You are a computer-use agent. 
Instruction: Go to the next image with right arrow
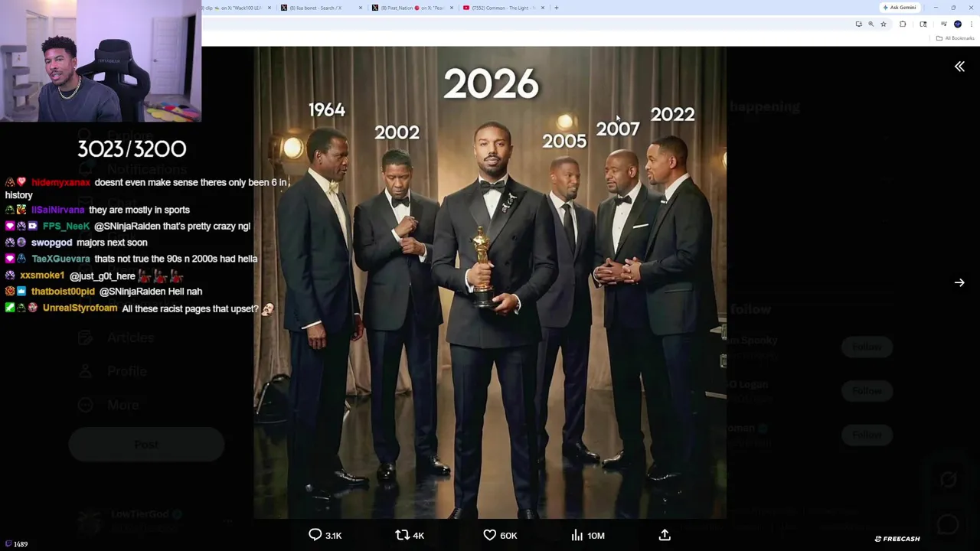[x=959, y=282]
